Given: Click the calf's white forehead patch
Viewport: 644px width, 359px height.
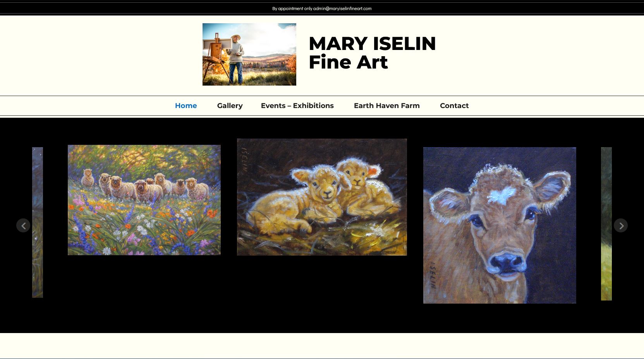Looking at the screenshot, I should click(501, 195).
